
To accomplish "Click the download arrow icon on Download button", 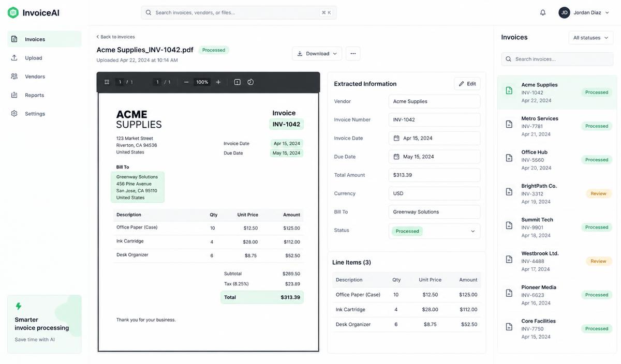I will (300, 53).
